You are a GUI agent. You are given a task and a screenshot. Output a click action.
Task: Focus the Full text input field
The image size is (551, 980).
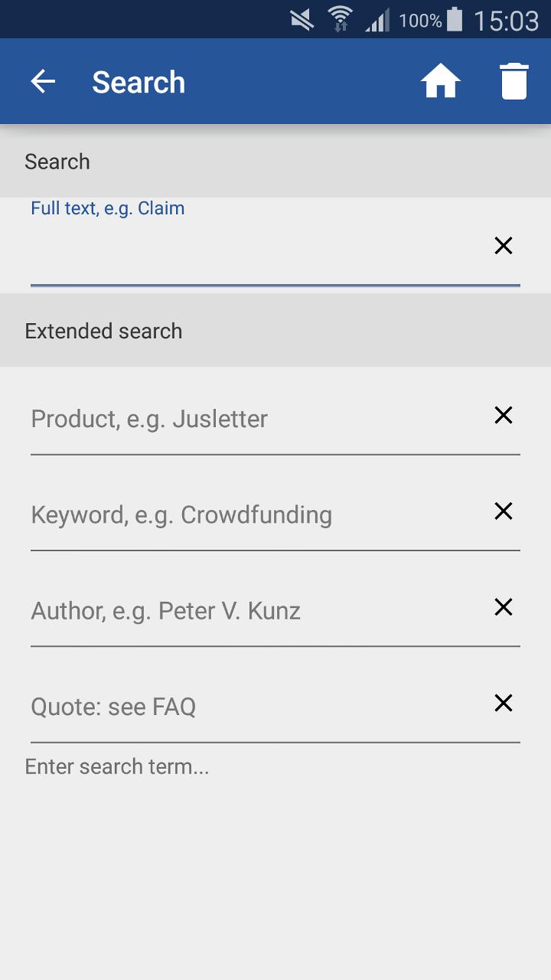pos(253,249)
